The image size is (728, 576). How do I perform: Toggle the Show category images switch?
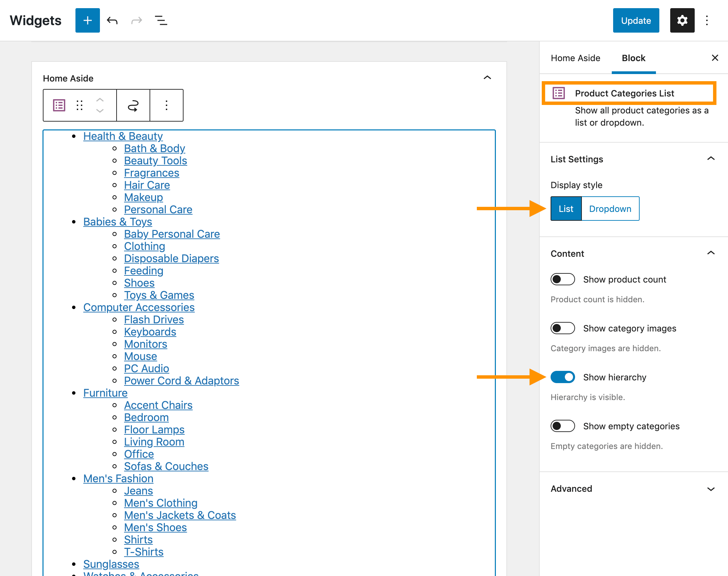pyautogui.click(x=562, y=328)
